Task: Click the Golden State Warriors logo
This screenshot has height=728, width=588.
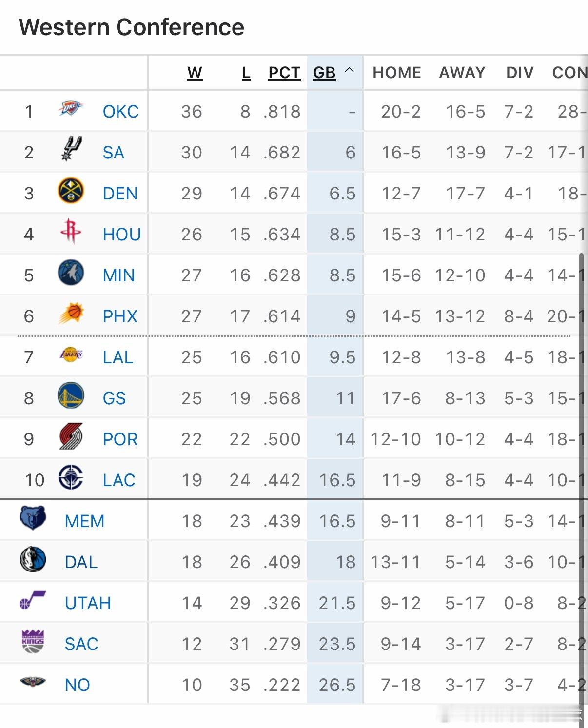Action: (71, 395)
